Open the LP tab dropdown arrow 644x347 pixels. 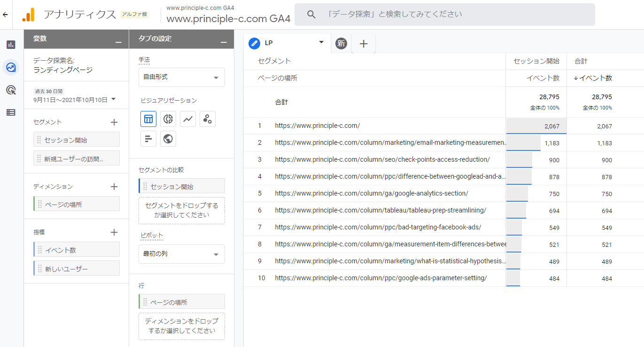click(x=322, y=43)
